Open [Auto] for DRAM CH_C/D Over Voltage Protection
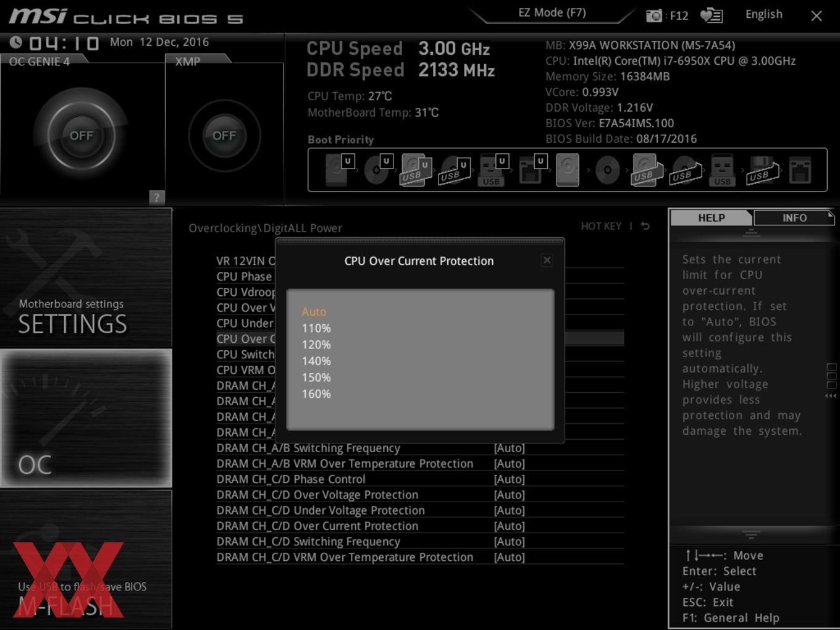This screenshot has height=630, width=840. 509,495
